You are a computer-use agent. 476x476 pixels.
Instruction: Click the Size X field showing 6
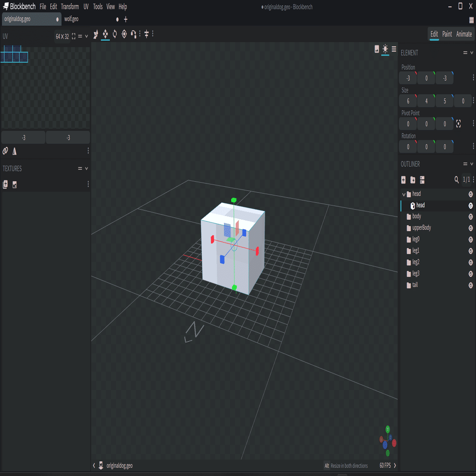click(x=408, y=101)
